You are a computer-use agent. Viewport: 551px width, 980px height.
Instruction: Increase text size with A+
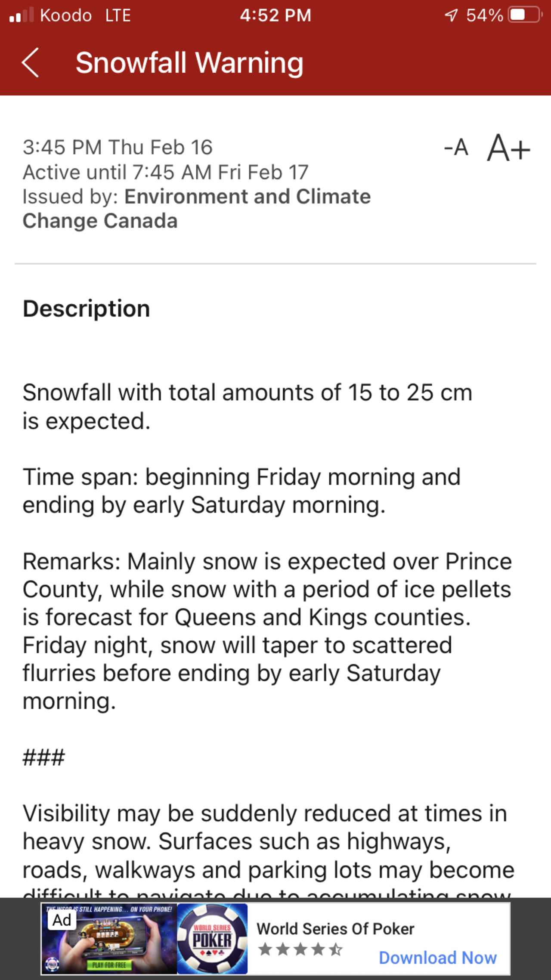(508, 148)
